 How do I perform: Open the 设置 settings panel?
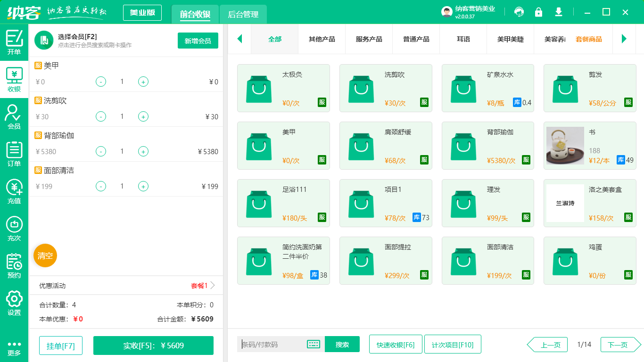pos(14,302)
